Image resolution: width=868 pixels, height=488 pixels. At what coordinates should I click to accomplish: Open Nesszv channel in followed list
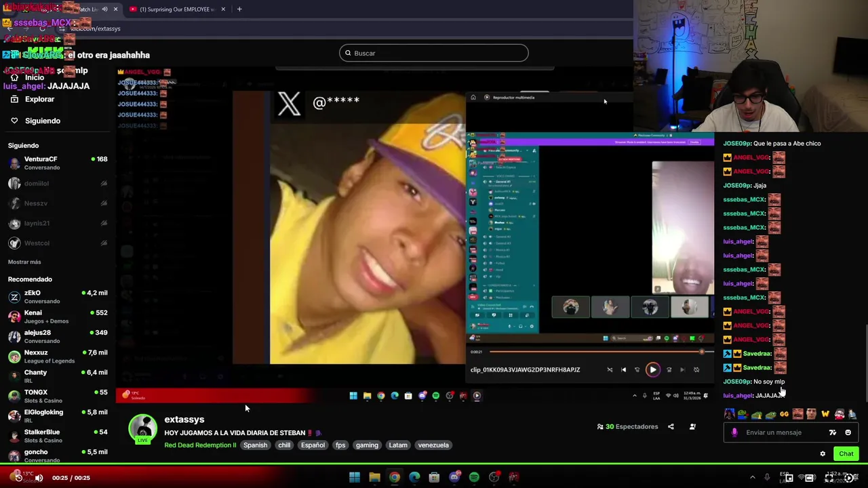pyautogui.click(x=58, y=203)
